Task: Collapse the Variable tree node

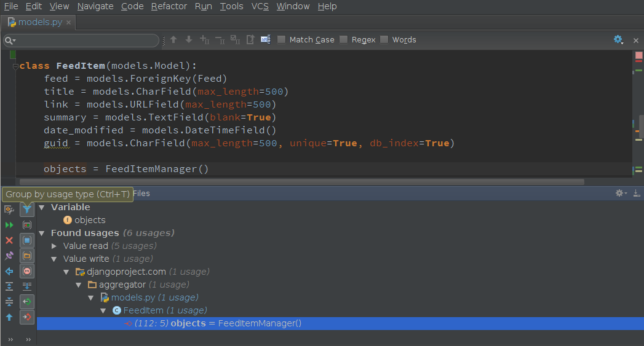Action: pyautogui.click(x=41, y=208)
